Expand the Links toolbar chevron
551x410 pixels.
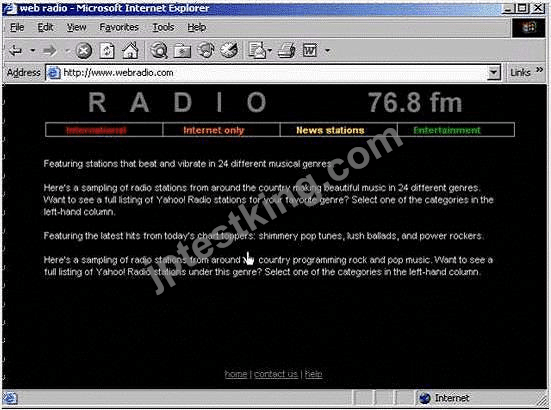tap(539, 70)
